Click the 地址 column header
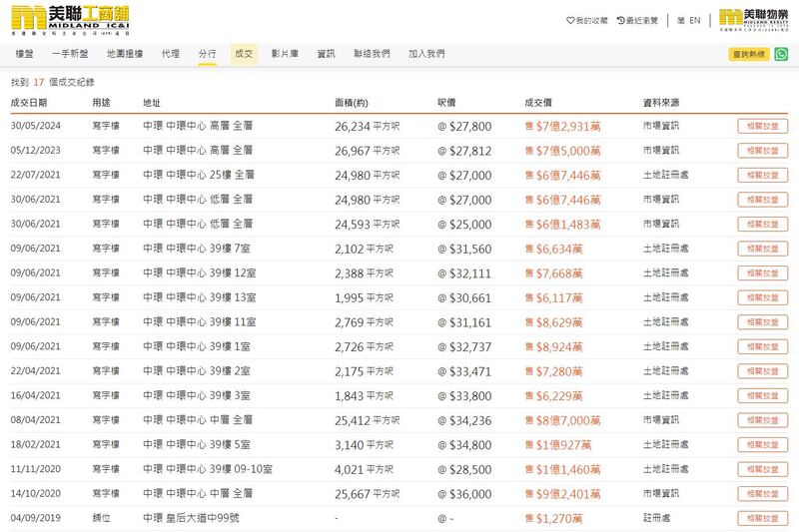This screenshot has height=532, width=799. pos(152,103)
